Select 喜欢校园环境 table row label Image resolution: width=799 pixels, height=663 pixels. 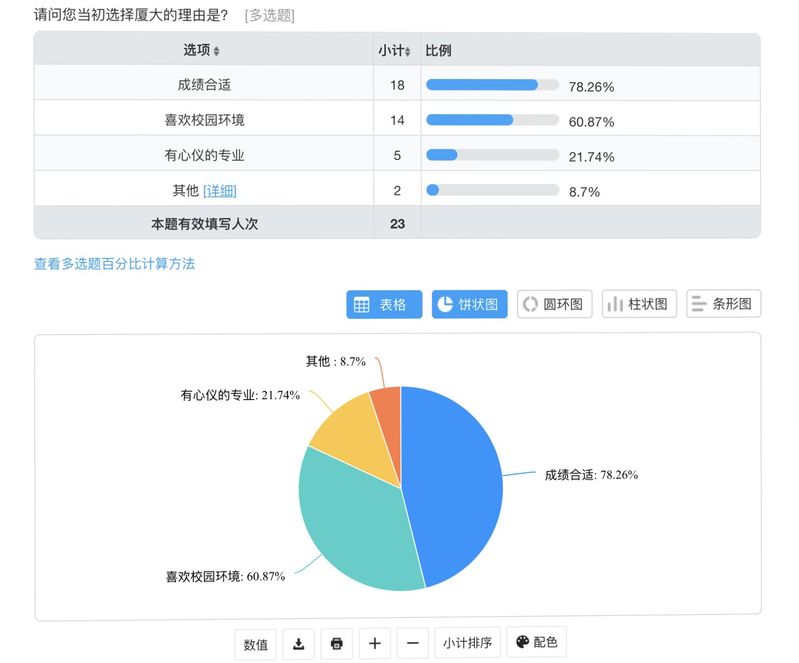[204, 120]
